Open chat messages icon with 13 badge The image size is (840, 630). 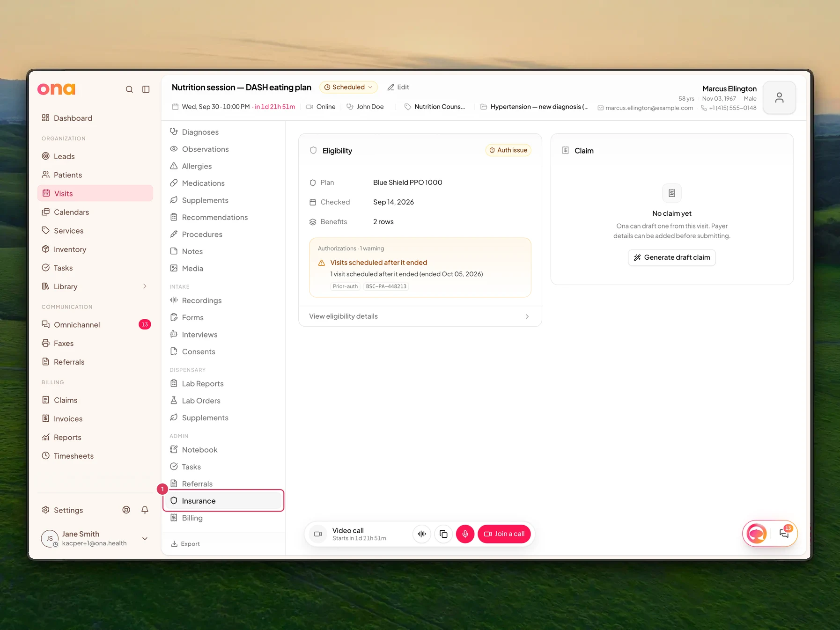(x=784, y=533)
